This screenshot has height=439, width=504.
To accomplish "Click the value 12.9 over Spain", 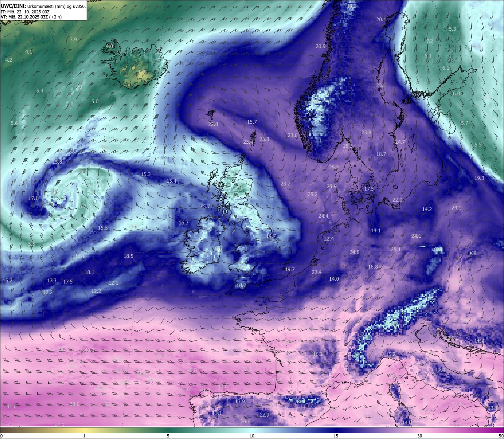I will coord(264,415).
